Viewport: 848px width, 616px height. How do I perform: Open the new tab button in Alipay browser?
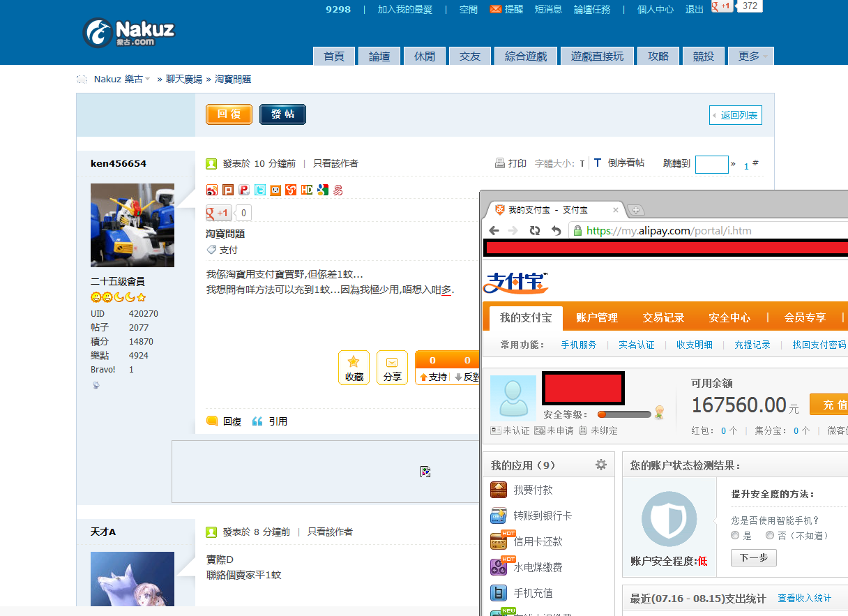click(x=635, y=210)
